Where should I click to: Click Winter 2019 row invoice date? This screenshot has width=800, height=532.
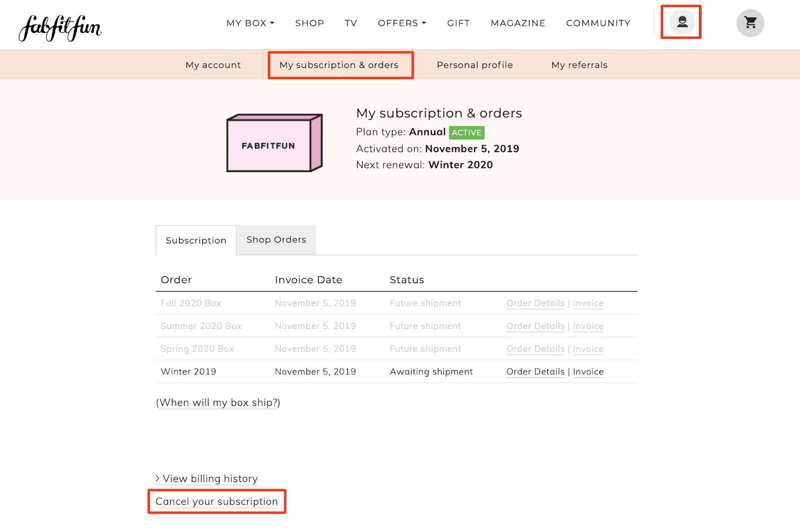315,371
